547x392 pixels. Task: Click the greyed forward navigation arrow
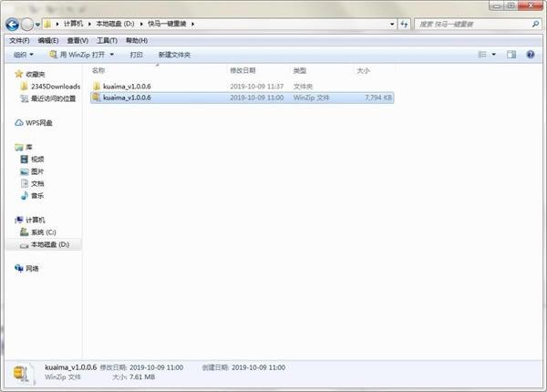tap(26, 25)
